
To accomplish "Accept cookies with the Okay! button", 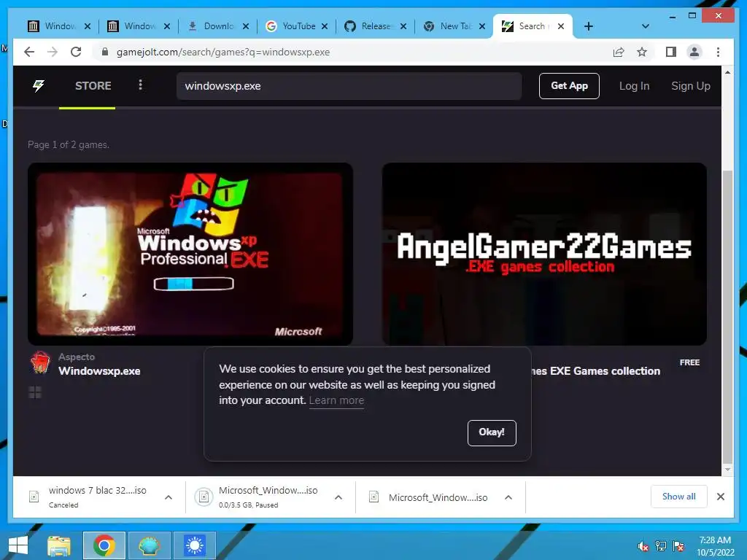I will coord(492,432).
